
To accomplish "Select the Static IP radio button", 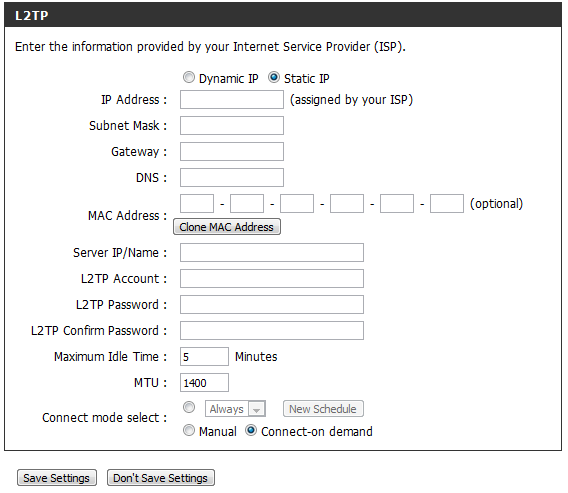I will (274, 78).
